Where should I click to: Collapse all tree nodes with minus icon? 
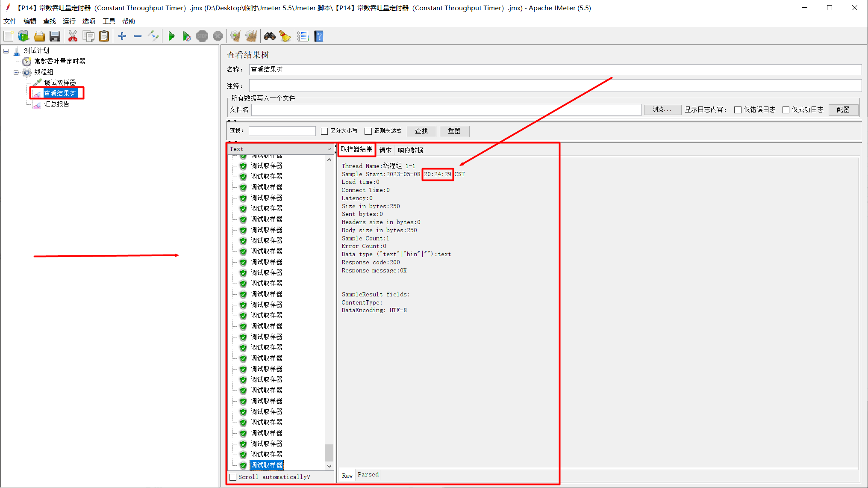coord(138,36)
